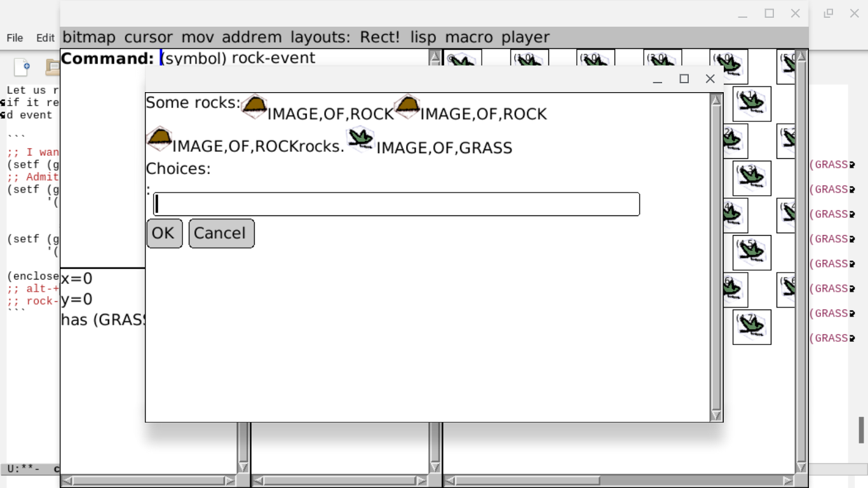Click the new document icon in Emacs toolbar
The width and height of the screenshot is (868, 488).
point(22,67)
